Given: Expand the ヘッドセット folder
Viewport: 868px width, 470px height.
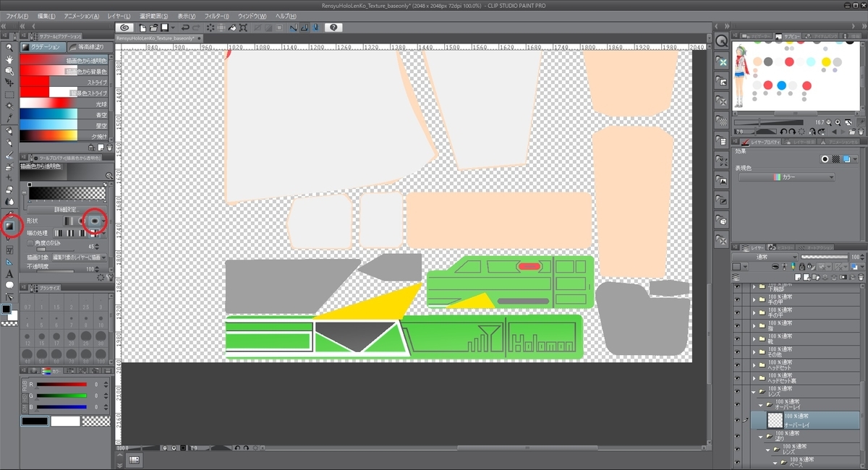Looking at the screenshot, I should click(x=754, y=365).
